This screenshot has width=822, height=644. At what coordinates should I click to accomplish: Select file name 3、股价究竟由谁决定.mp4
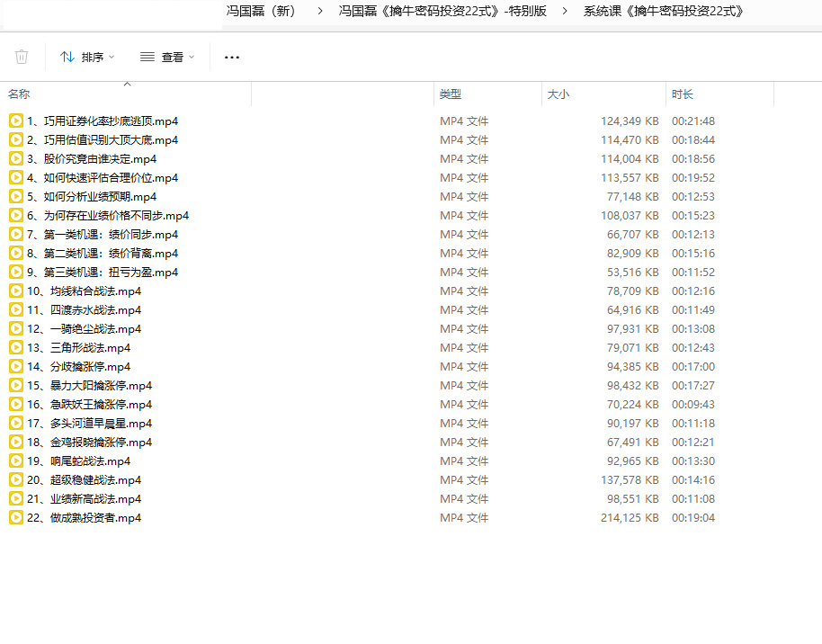(x=92, y=159)
